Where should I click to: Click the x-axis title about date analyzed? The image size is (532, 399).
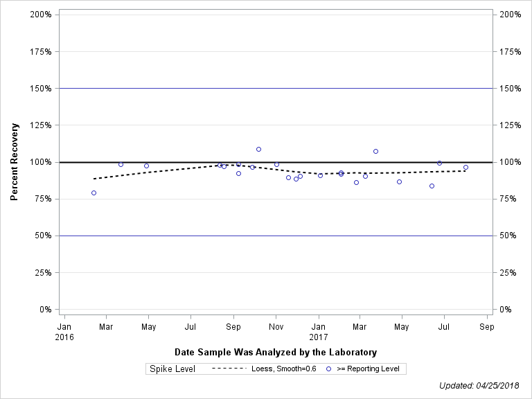[276, 352]
